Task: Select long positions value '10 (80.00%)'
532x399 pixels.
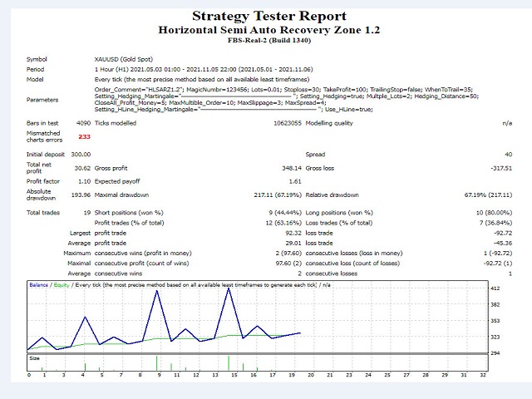Action: [494, 213]
